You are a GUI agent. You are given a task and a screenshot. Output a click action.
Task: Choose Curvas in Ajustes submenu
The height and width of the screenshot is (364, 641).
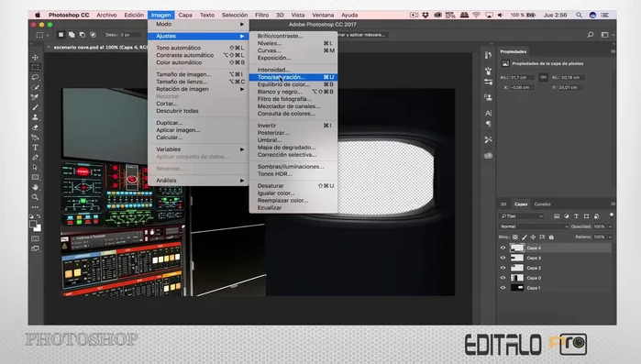coord(293,50)
